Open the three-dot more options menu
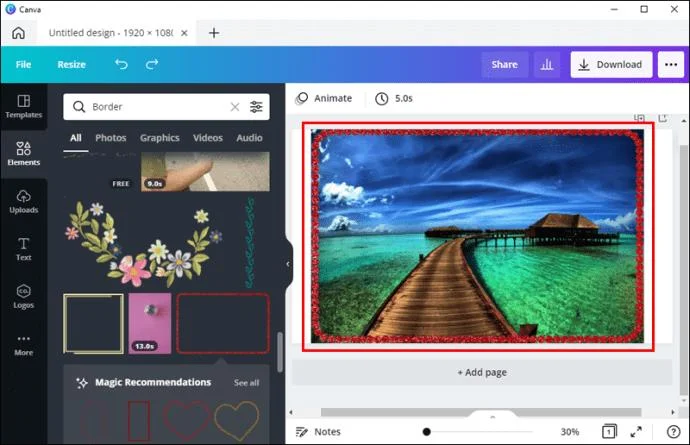This screenshot has width=690, height=445. pos(670,65)
